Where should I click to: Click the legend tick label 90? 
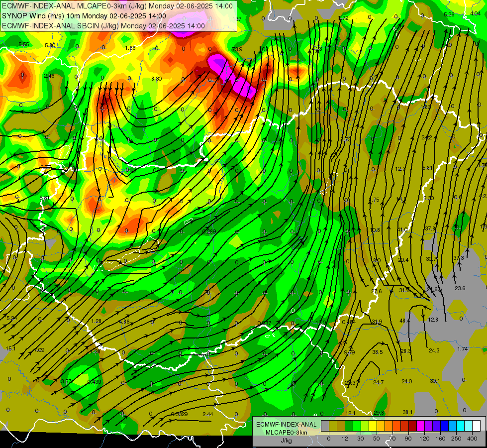click(408, 439)
